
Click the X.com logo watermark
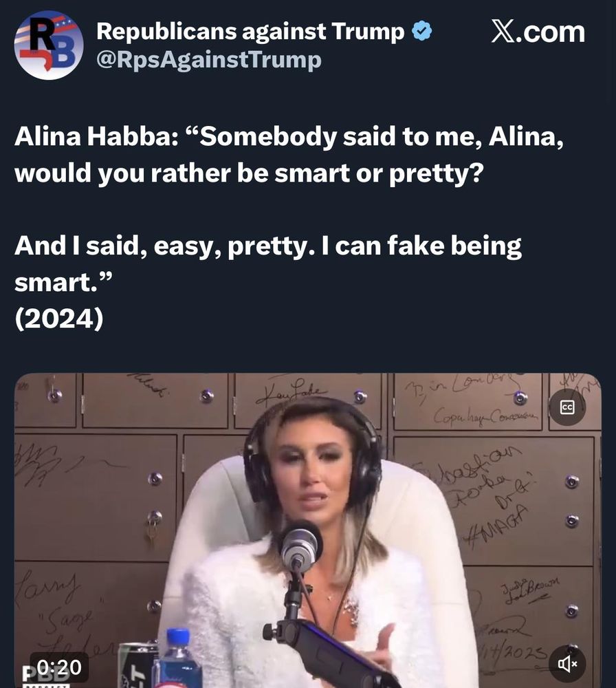point(538,32)
